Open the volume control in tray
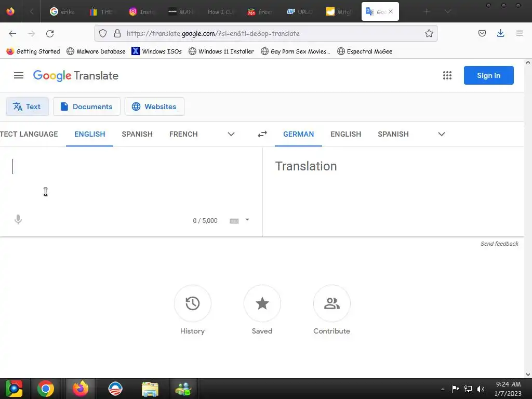This screenshot has width=532, height=399. click(x=481, y=389)
